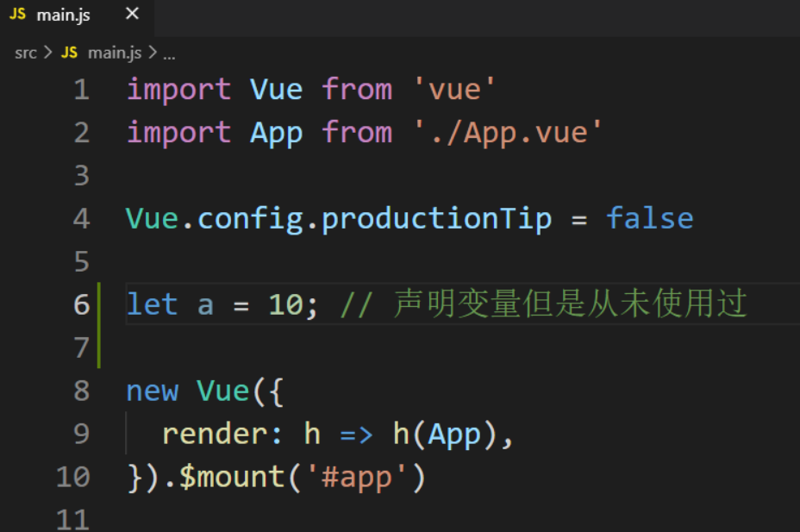The width and height of the screenshot is (800, 532).
Task: Click the breadcrumb ellipsis symbol item
Action: [x=169, y=53]
